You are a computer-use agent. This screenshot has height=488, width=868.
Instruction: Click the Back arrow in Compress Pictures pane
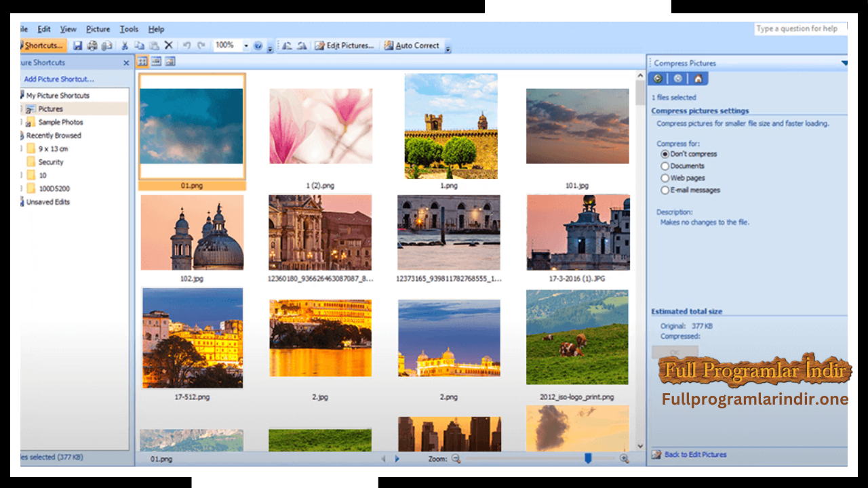658,79
